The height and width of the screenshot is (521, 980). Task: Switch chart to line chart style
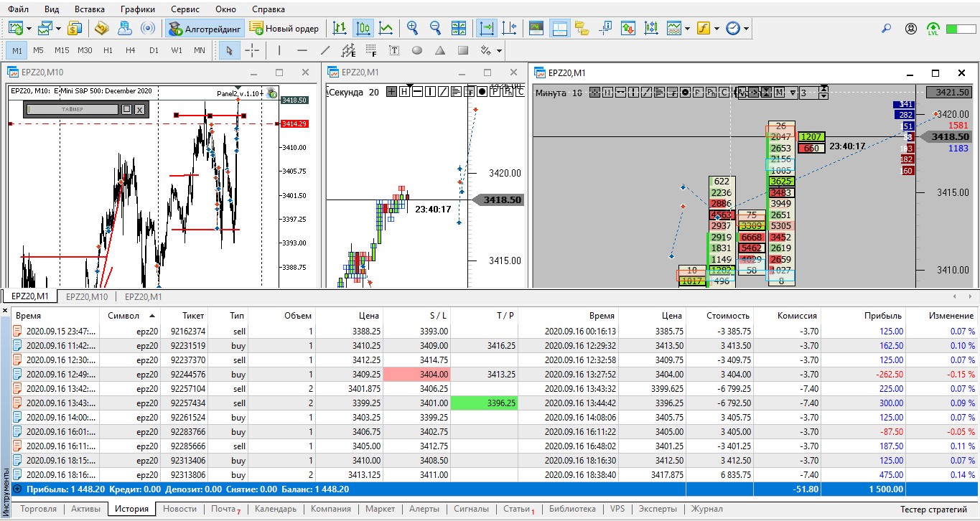[x=386, y=29]
